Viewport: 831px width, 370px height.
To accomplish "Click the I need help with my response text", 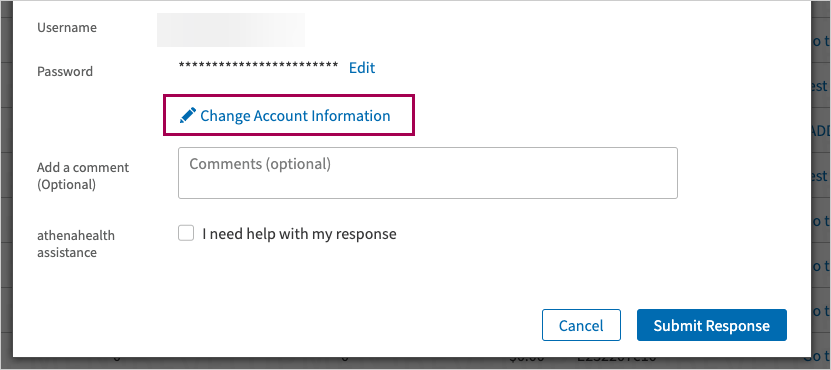I will point(299,234).
